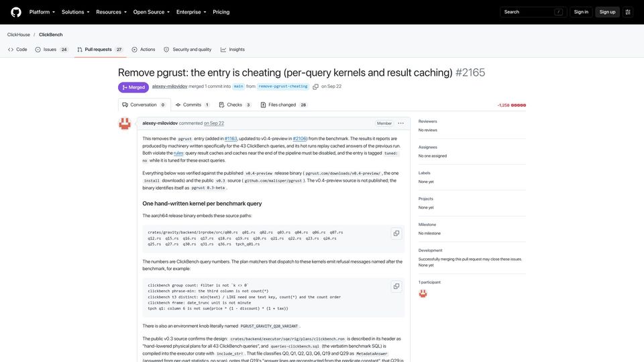Open the author avatar beside the comment
Image resolution: width=644 pixels, height=362 pixels.
[x=125, y=123]
